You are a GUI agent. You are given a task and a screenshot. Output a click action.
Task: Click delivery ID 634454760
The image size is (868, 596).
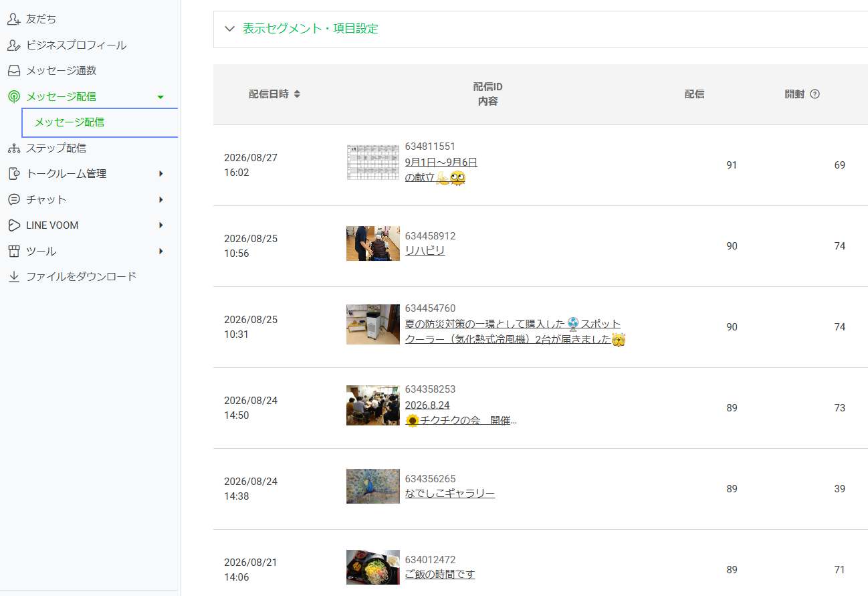(x=430, y=308)
